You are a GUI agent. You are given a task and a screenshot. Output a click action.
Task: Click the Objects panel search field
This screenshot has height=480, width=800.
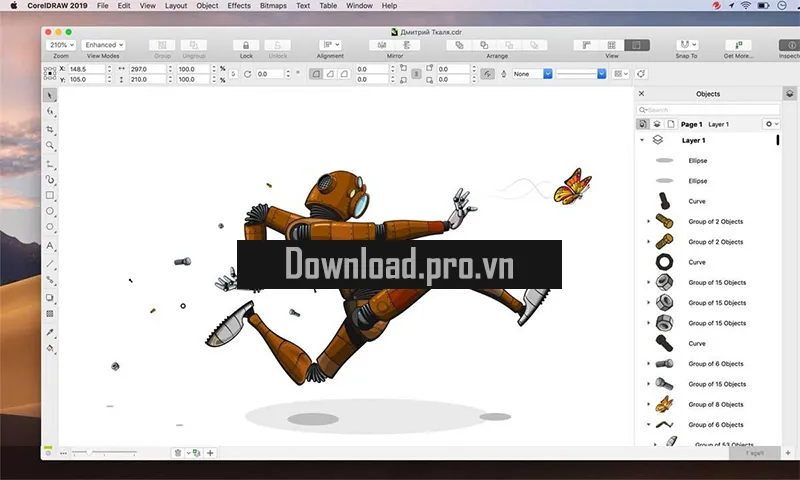pos(708,110)
